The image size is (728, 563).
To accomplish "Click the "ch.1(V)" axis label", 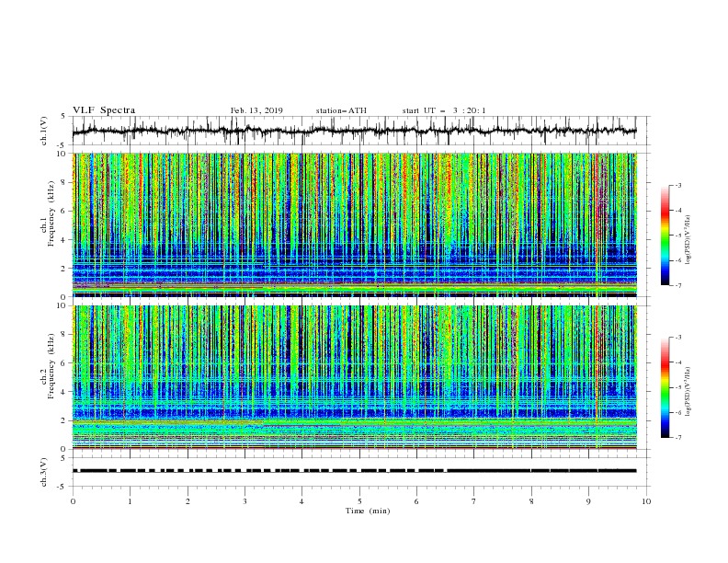I will 44,131.
